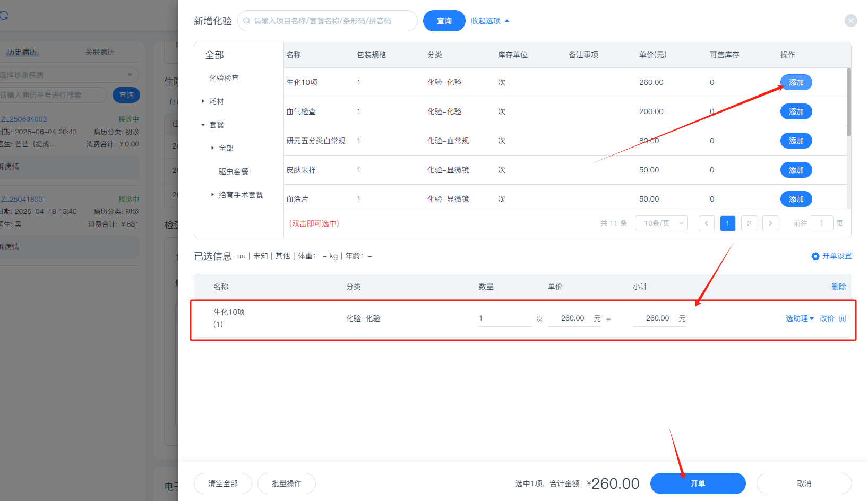
Task: Go to next page arrow
Action: pos(770,223)
